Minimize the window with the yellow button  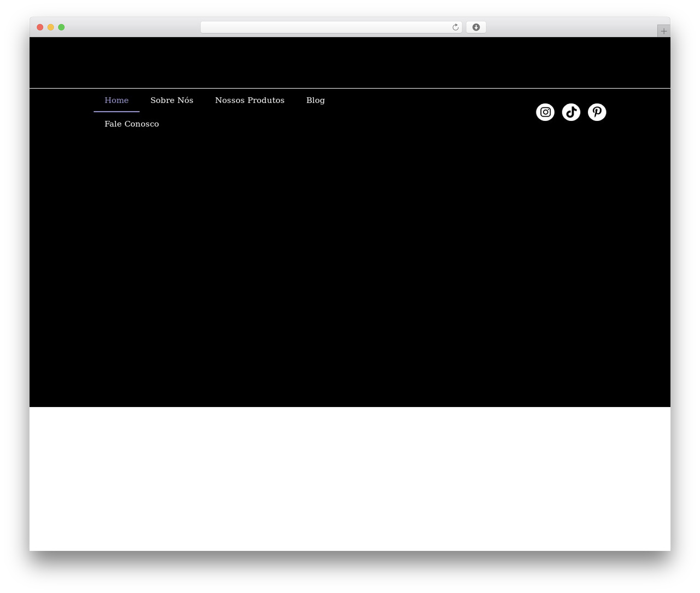51,27
